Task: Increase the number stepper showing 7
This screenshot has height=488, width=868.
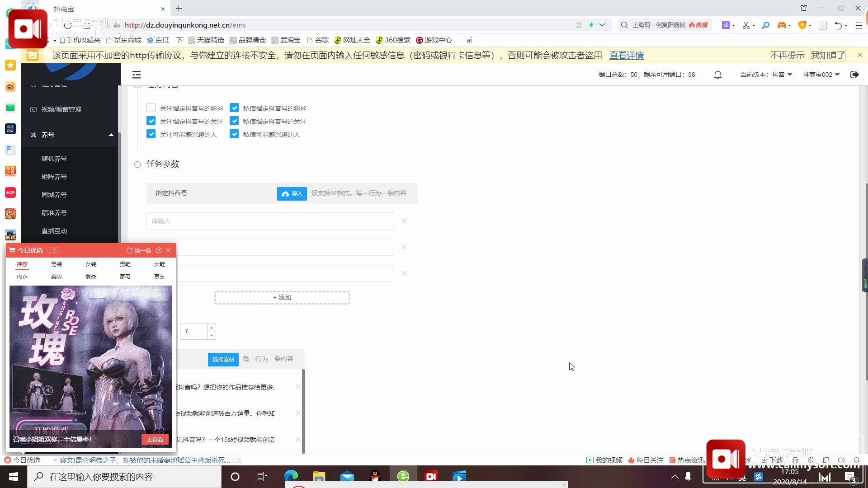Action: [212, 327]
